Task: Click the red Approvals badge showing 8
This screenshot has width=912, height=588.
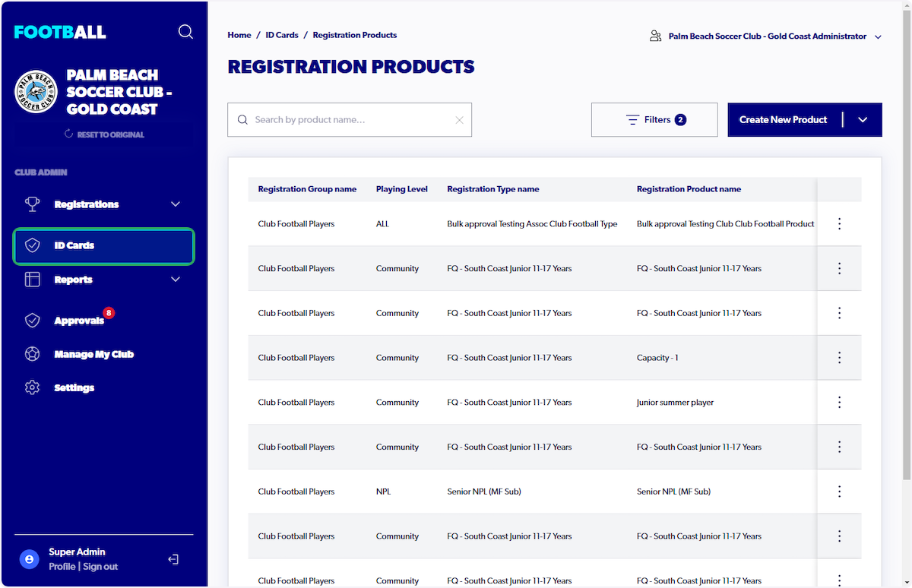Action: coord(109,312)
